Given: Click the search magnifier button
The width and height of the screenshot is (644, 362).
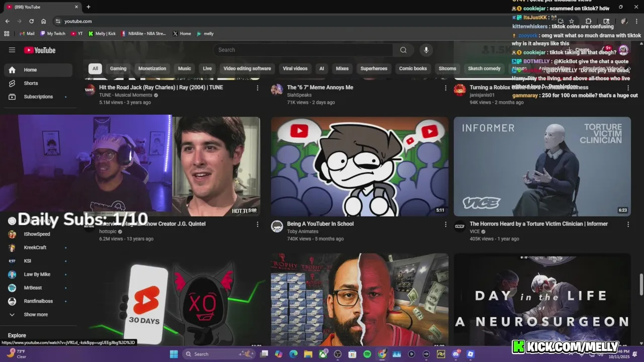Looking at the screenshot, I should click(403, 50).
